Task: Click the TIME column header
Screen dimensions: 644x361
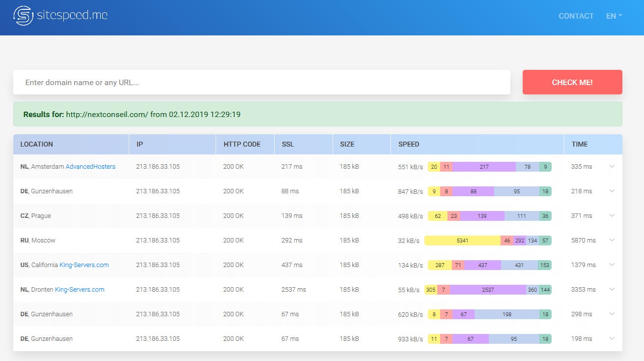Action: pyautogui.click(x=593, y=144)
